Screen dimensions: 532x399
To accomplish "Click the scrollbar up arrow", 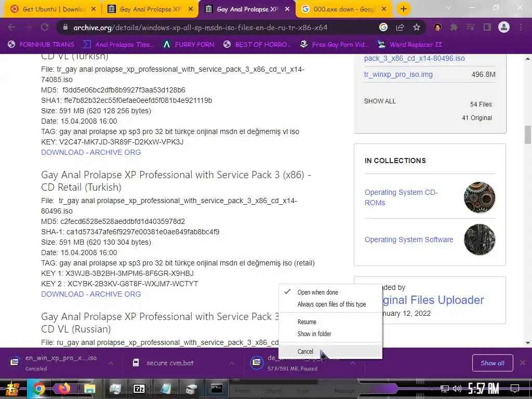I will (528, 59).
